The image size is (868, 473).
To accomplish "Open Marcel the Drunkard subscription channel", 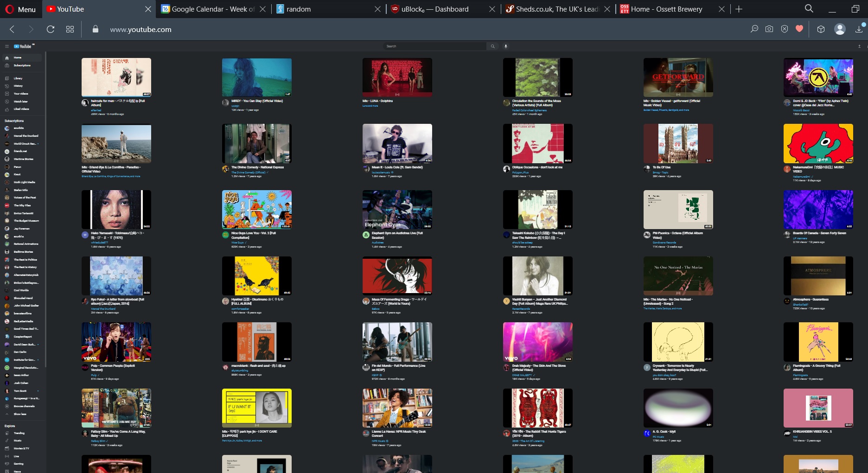I will [x=23, y=136].
